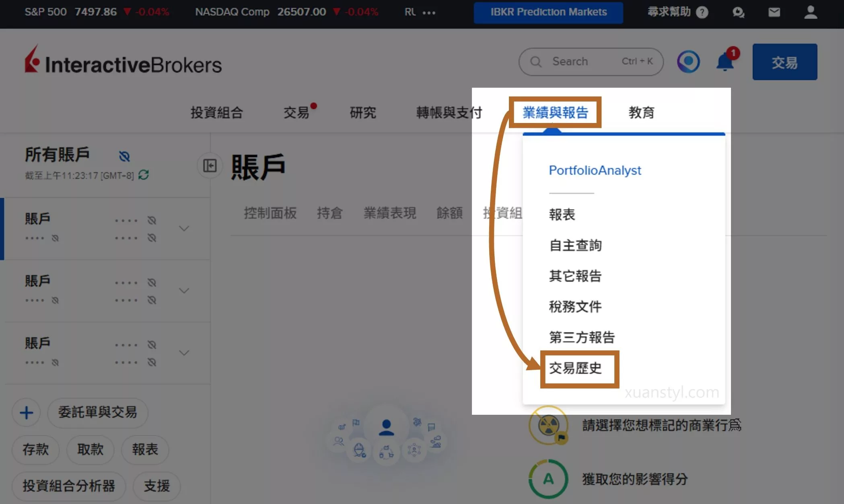Viewport: 844px width, 504px height.
Task: Expand the first 賬戶 row chevron
Action: coord(184,229)
